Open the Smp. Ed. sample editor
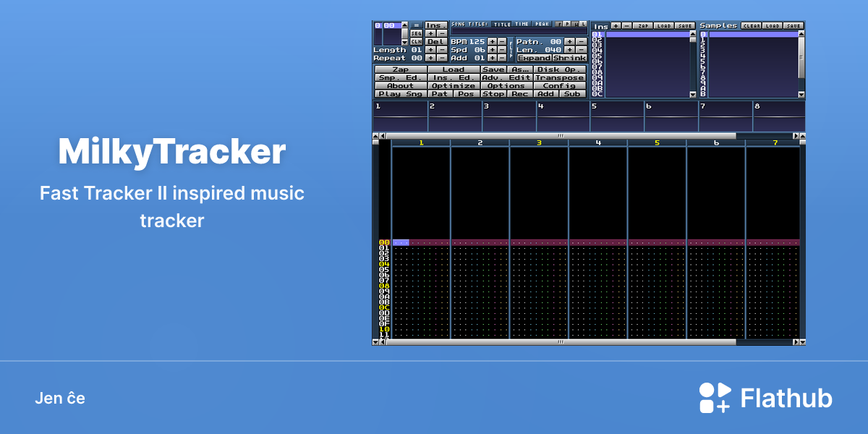The width and height of the screenshot is (868, 434). (401, 77)
